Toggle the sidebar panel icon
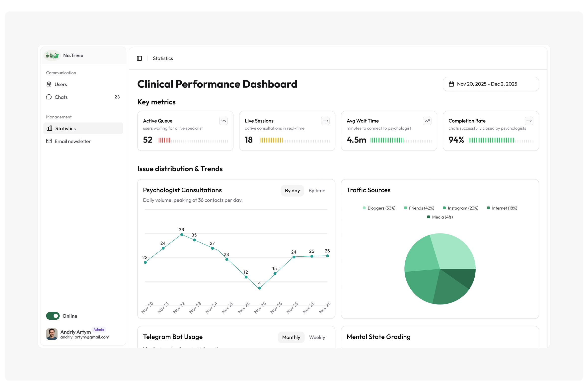 pos(139,58)
